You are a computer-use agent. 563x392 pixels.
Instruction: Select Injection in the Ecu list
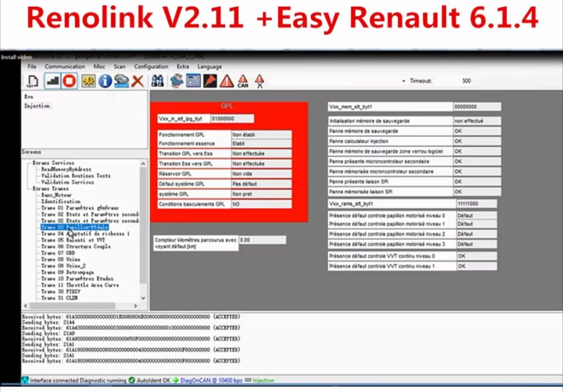37,106
